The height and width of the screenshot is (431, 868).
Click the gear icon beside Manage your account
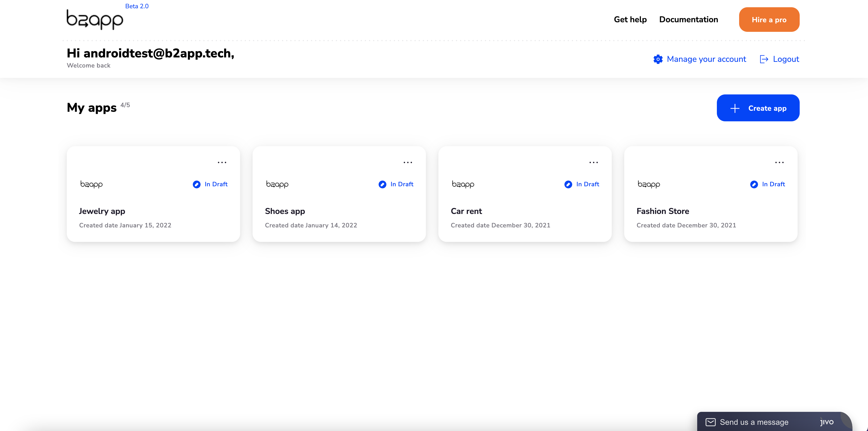pos(658,59)
